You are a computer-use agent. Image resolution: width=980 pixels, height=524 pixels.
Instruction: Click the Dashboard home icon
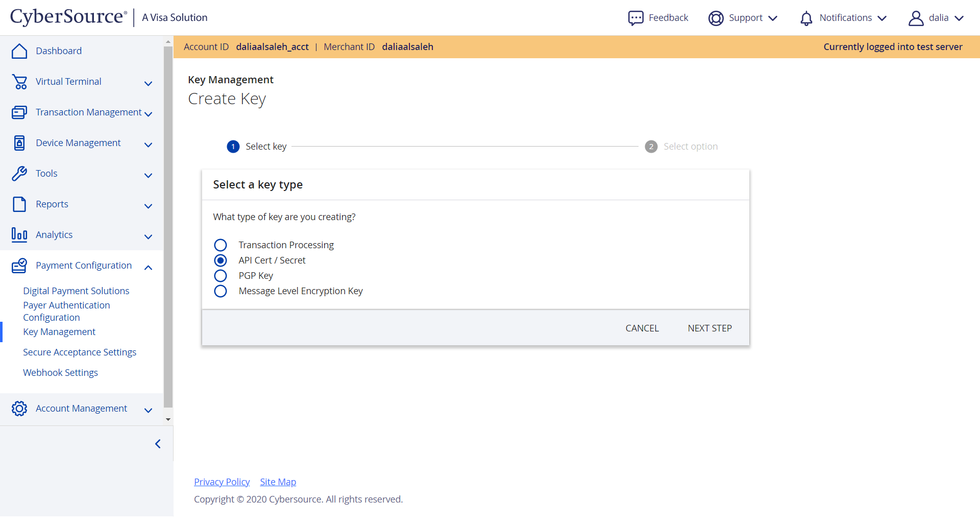[x=19, y=51]
